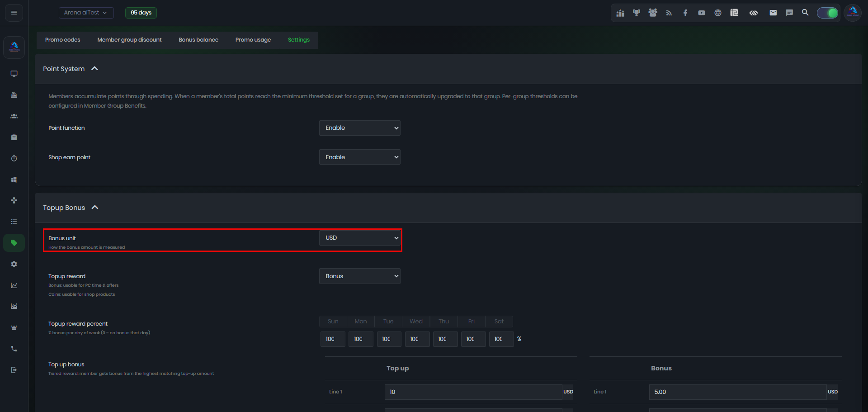
Task: Click the Sunday reward percent field
Action: (x=333, y=339)
